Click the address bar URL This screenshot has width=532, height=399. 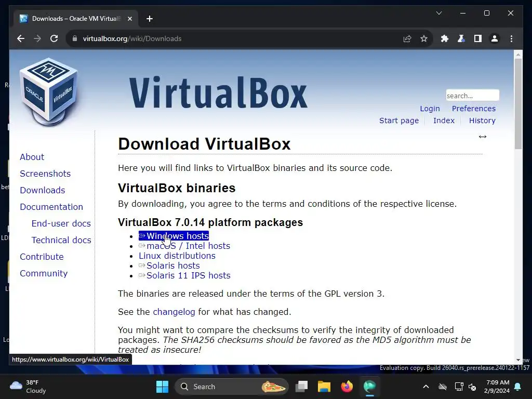[x=132, y=38]
